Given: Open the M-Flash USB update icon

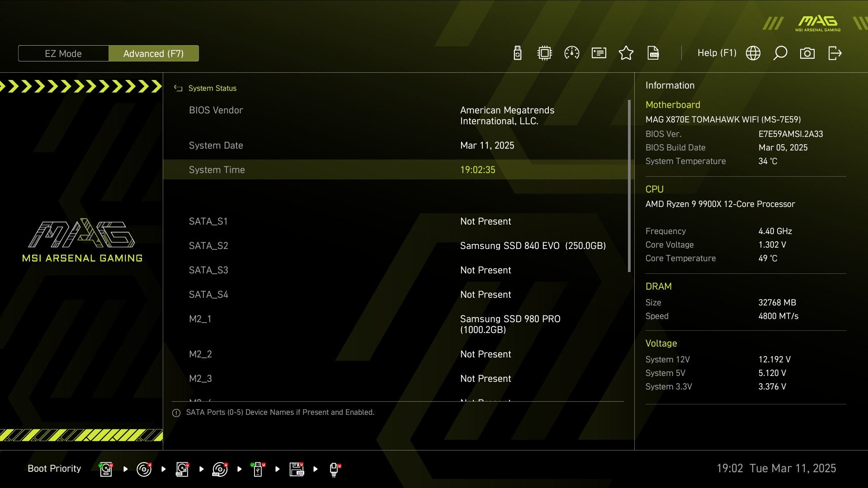Looking at the screenshot, I should pos(518,53).
